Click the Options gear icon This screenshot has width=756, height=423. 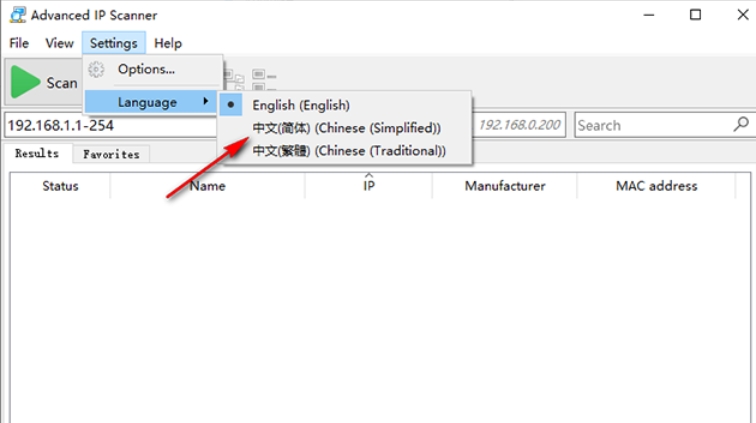click(96, 69)
